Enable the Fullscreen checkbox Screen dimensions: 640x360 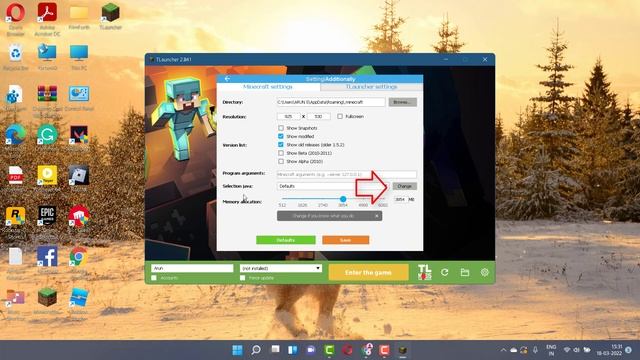coord(340,116)
